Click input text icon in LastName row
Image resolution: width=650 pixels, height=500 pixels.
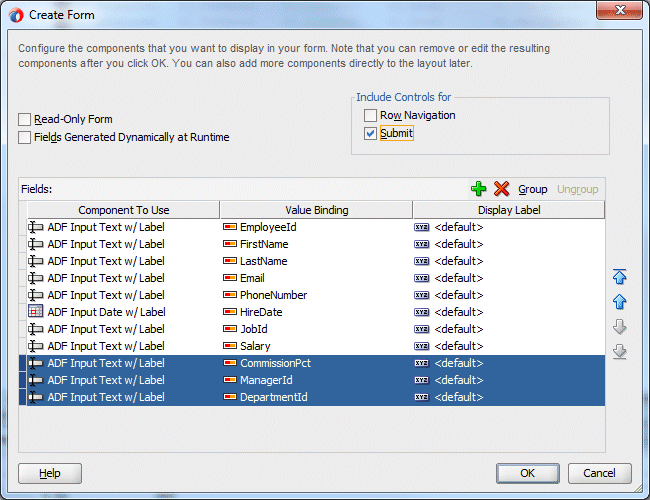click(x=36, y=261)
